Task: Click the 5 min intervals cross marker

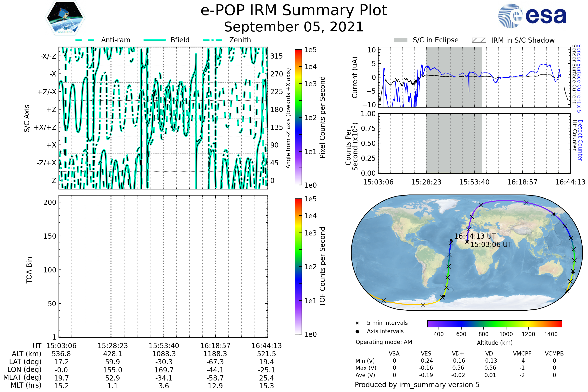Action: tap(357, 323)
